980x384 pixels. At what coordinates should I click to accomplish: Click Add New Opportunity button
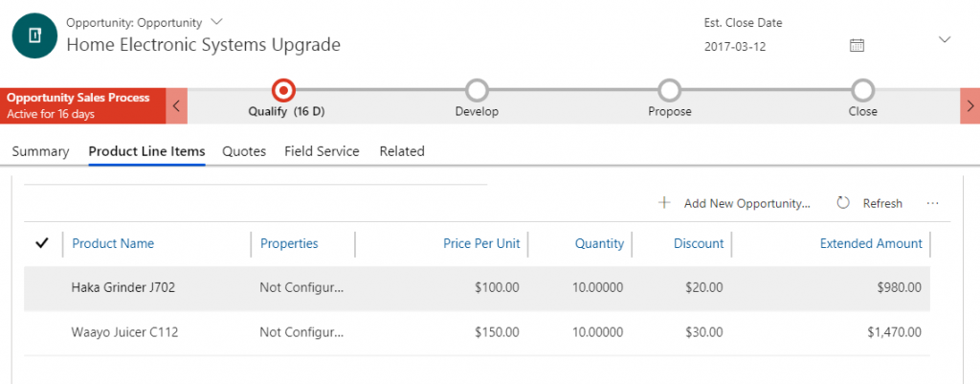pyautogui.click(x=746, y=203)
